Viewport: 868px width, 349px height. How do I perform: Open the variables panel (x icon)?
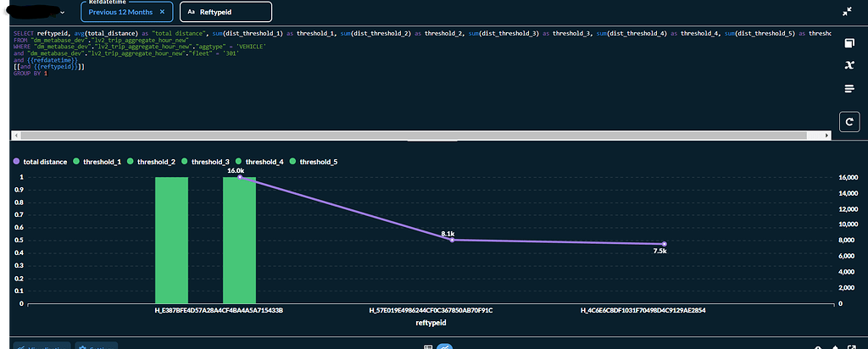[849, 65]
